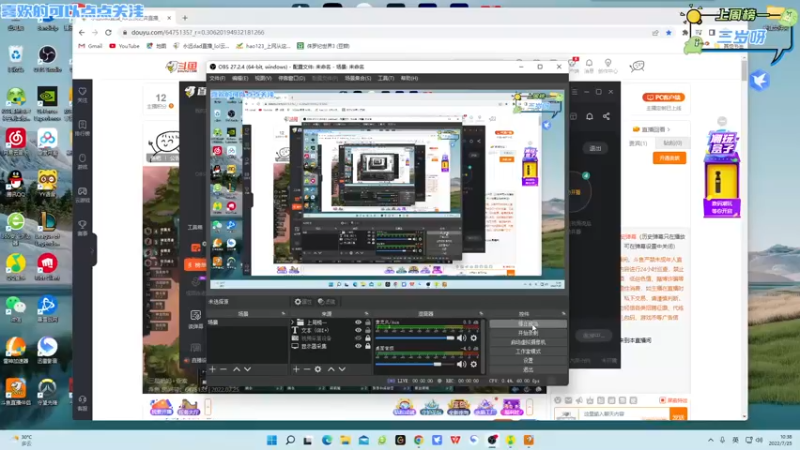Click the 关注 heart icon in Douyu sidebar

point(82,94)
